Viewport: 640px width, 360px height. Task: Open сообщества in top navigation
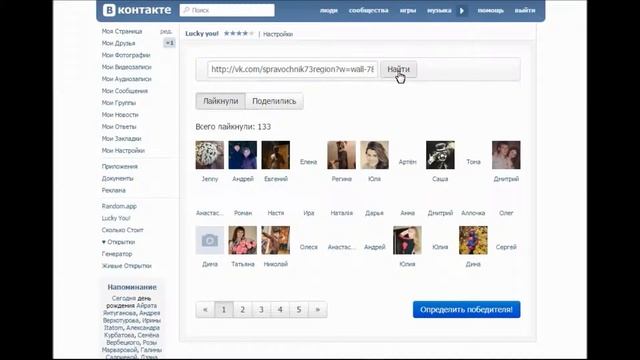[368, 11]
